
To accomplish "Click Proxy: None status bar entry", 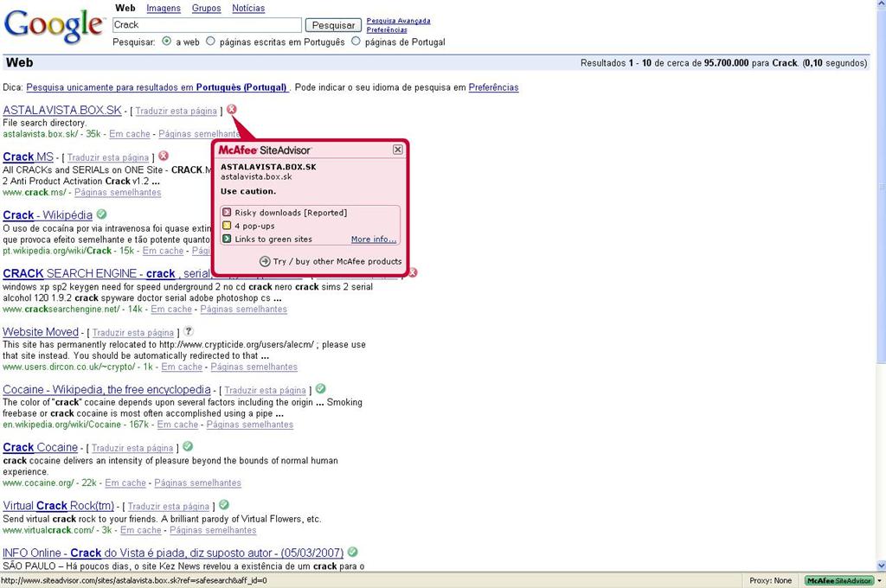I will [770, 581].
